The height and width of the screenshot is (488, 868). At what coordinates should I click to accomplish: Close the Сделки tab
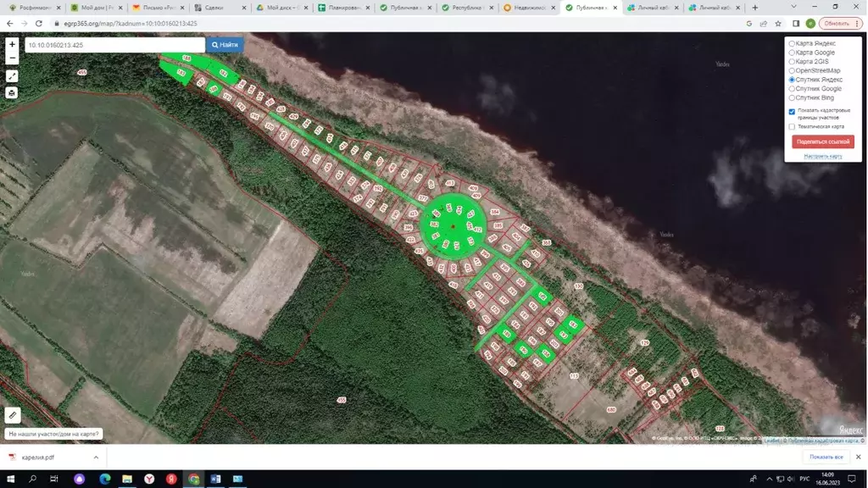pos(244,8)
